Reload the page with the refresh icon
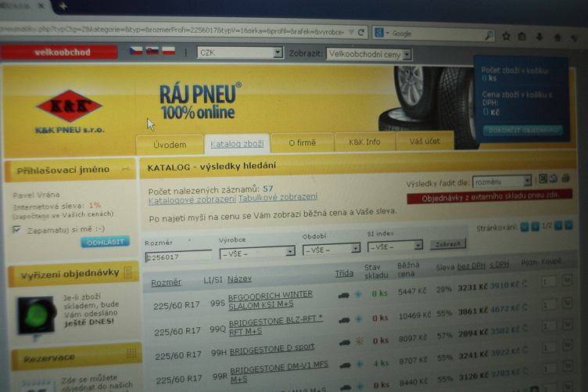This screenshot has height=392, width=588. click(x=361, y=32)
